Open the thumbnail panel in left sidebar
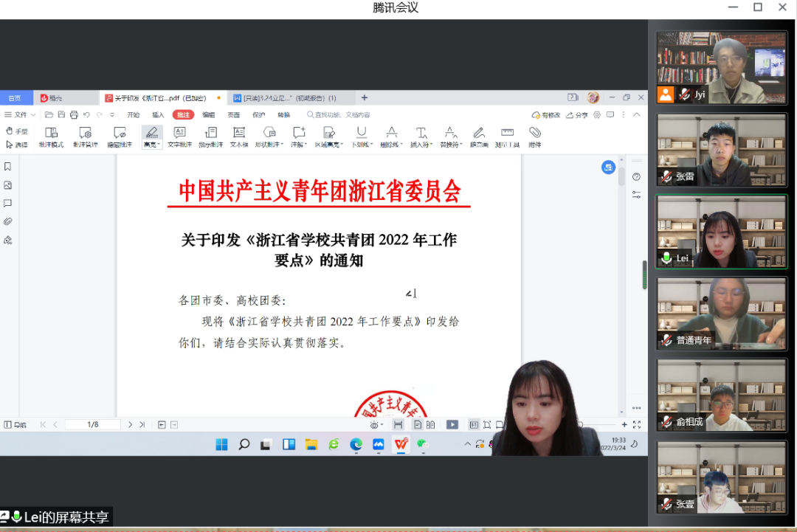Screen dimensions: 797x532 coord(7,185)
